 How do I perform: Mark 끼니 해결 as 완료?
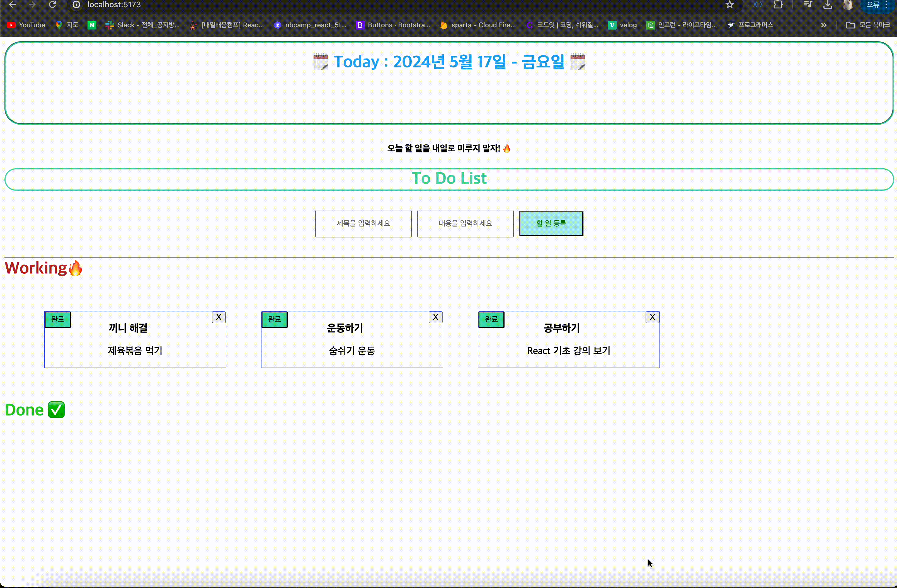[x=58, y=319]
